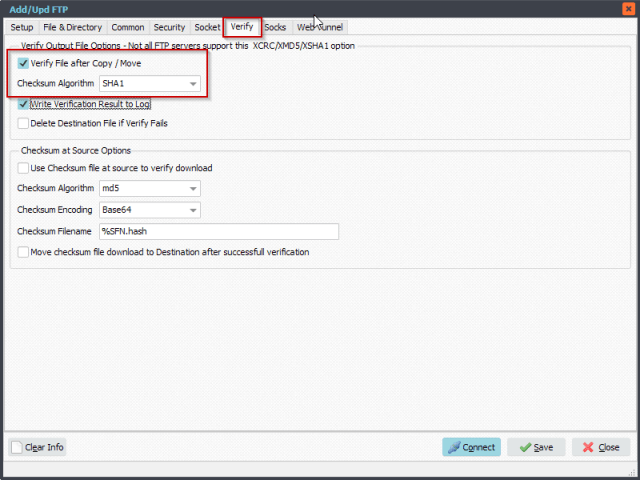Open the File & Directory tab

tap(73, 27)
